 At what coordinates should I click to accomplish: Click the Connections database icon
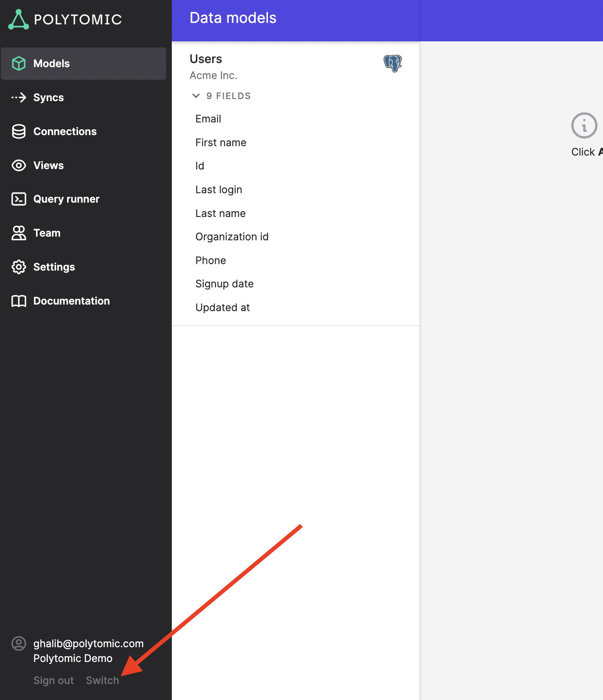(x=19, y=131)
